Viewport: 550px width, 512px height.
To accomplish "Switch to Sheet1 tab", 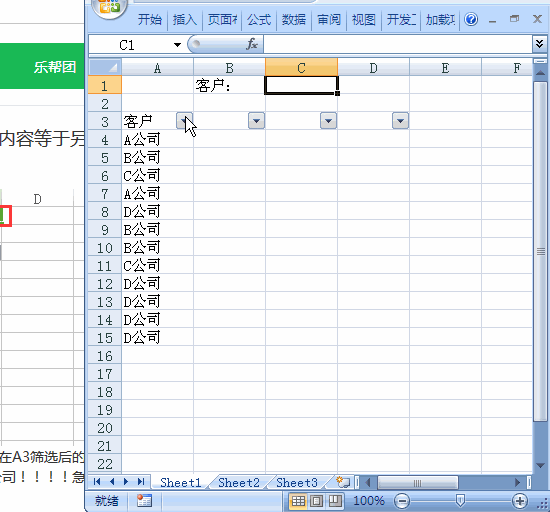I will coord(180,483).
